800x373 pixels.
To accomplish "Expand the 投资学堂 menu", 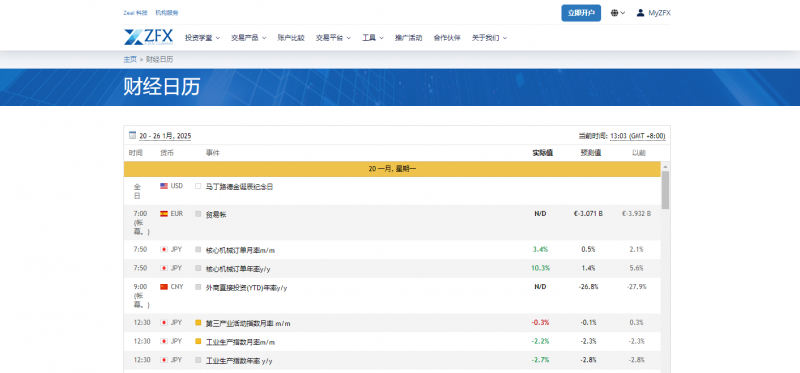I will [x=202, y=38].
